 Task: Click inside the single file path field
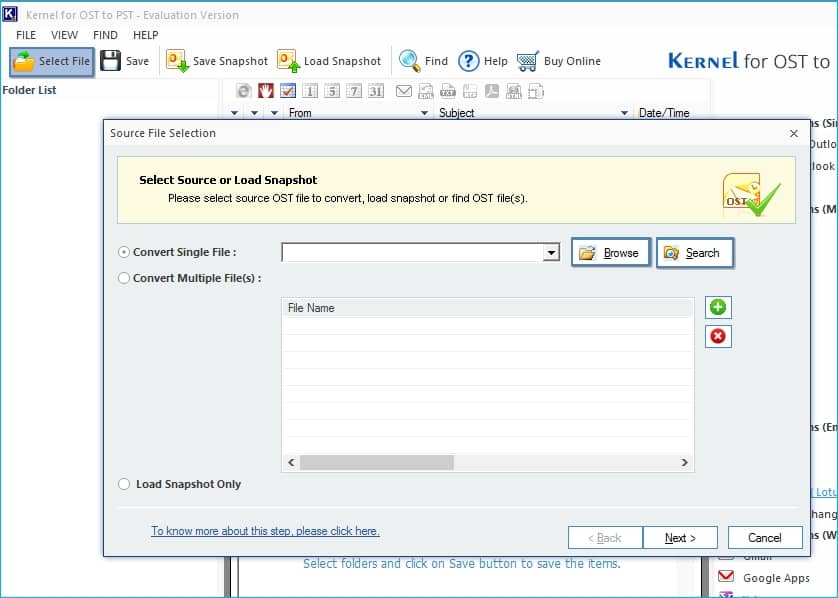tap(412, 252)
